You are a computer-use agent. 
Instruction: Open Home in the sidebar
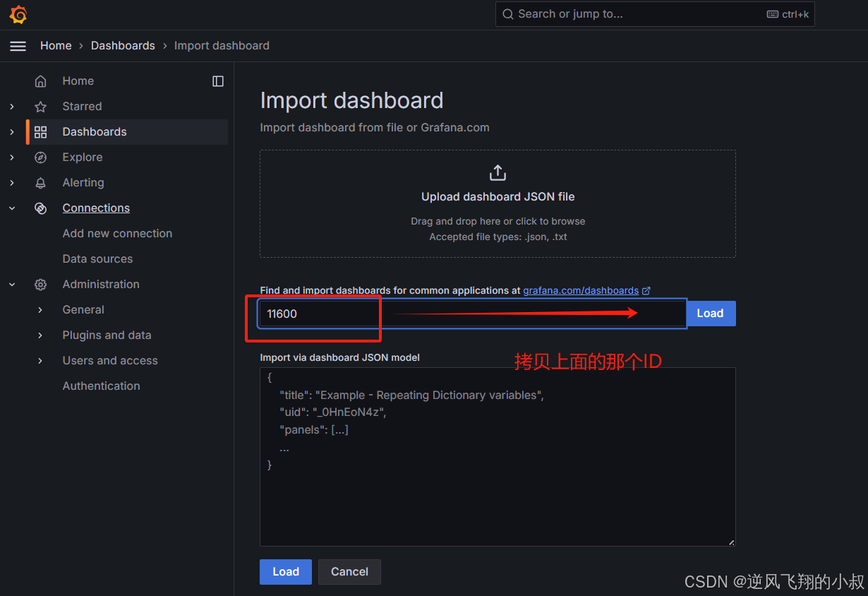(78, 81)
